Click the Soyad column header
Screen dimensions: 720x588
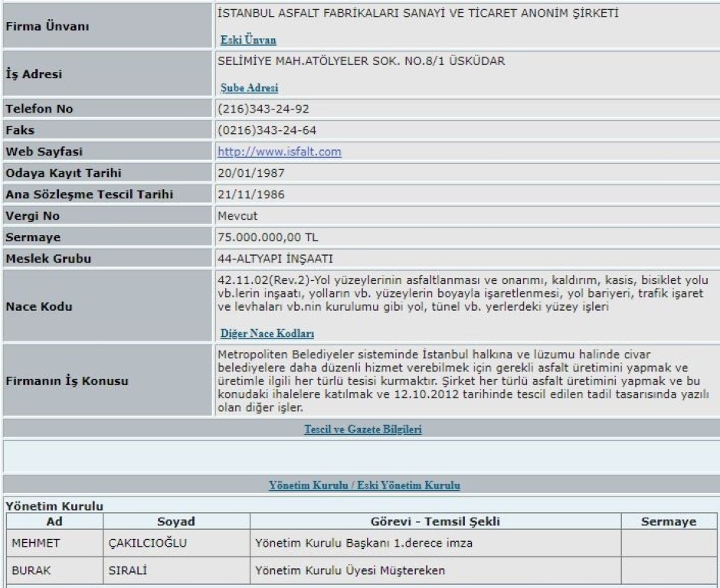(x=176, y=521)
